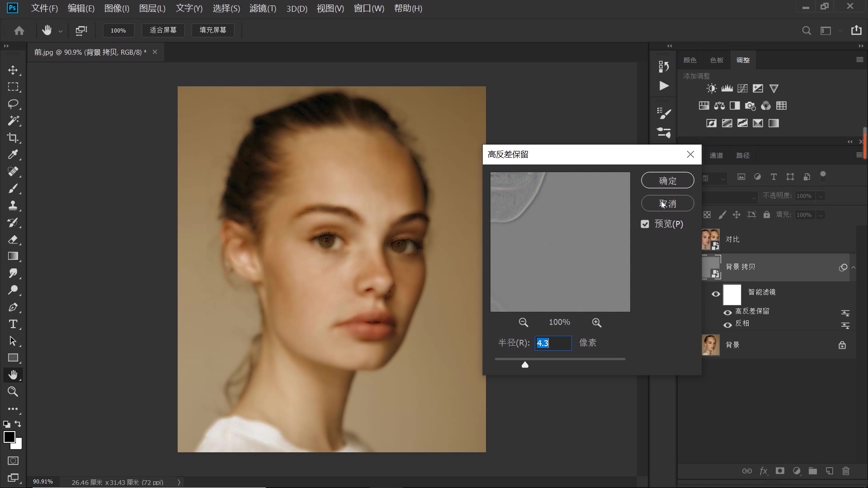Screen dimensions: 868x488
Task: Click the 半径 radius slider handle
Action: point(525,365)
